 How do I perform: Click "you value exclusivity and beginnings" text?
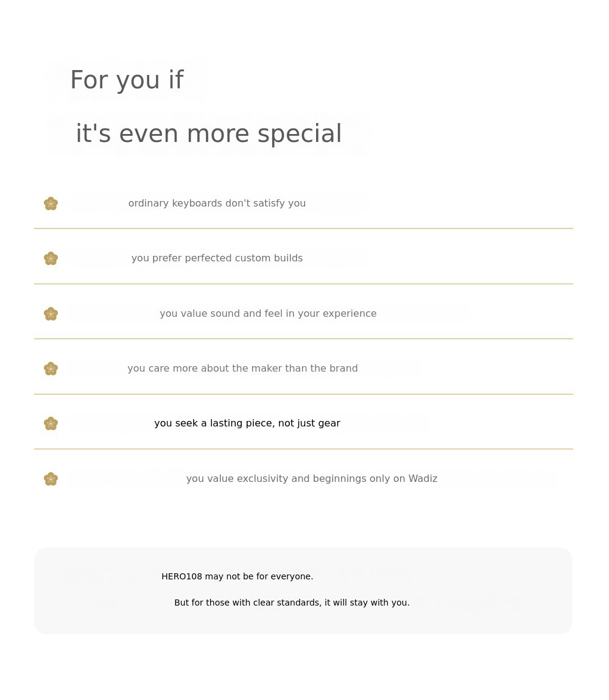[312, 479]
